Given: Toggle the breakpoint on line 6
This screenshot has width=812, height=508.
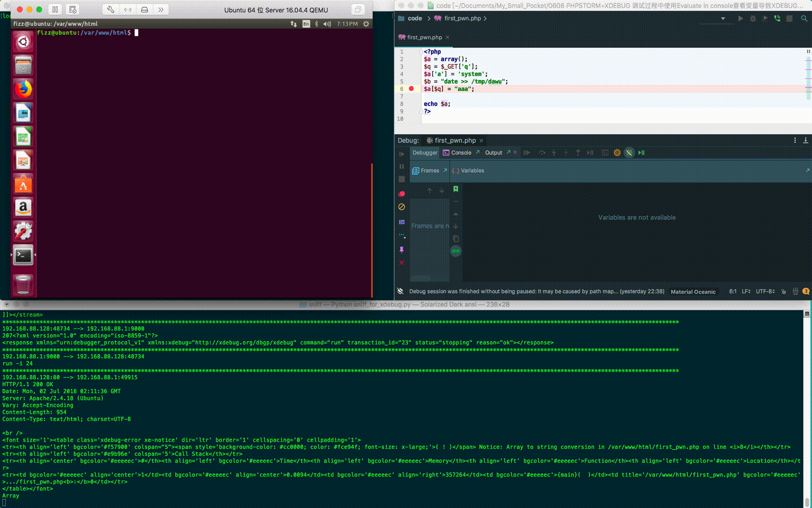Looking at the screenshot, I should [x=411, y=89].
